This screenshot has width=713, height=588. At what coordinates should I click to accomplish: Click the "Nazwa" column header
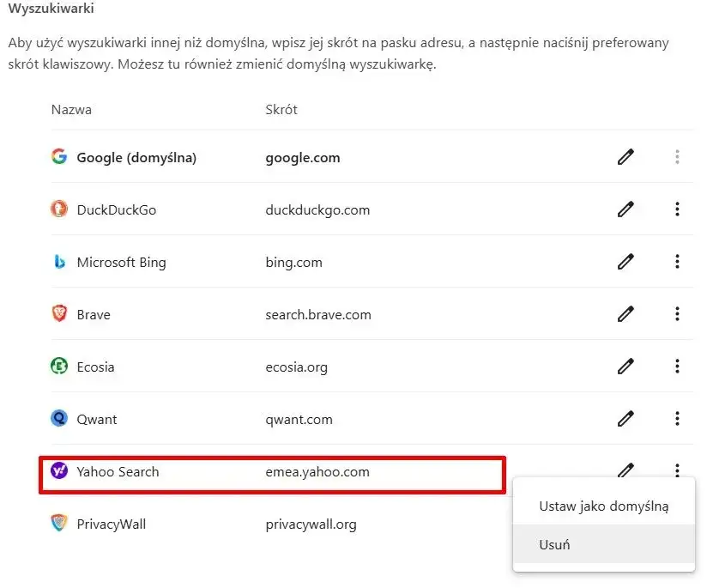[71, 109]
